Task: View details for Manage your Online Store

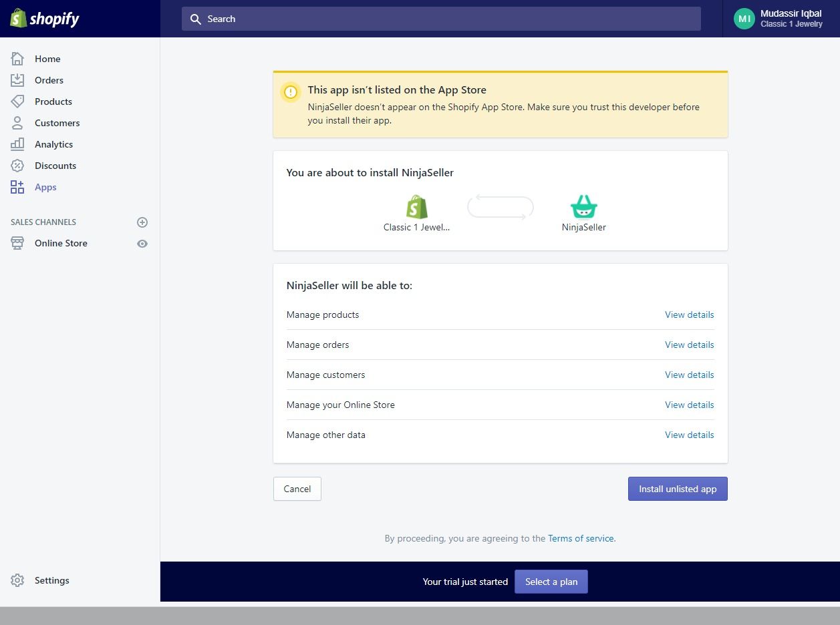Action: pyautogui.click(x=689, y=405)
